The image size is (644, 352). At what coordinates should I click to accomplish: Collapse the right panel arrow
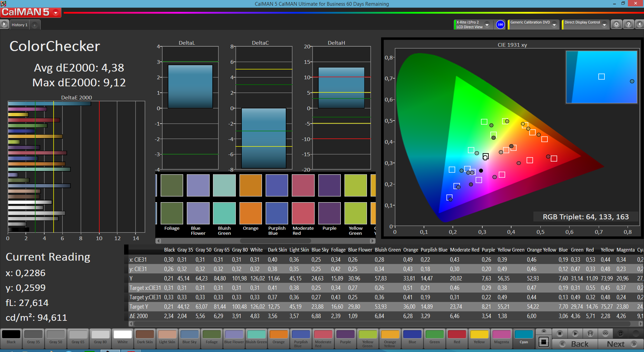click(x=639, y=25)
